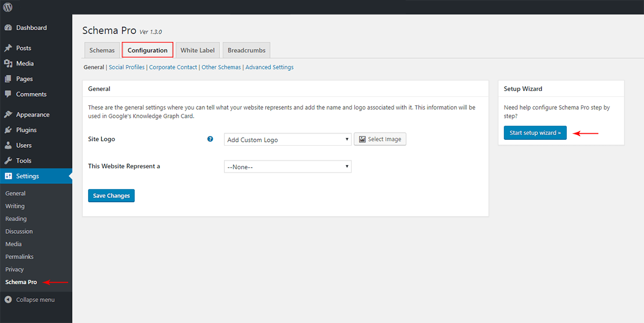
Task: Open the This Website Represent a dropdown
Action: coord(288,167)
